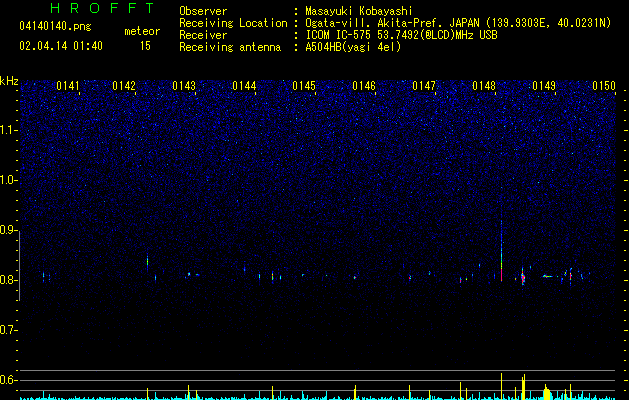Click the meteor count value 15
This screenshot has width=629, height=400.
point(145,46)
